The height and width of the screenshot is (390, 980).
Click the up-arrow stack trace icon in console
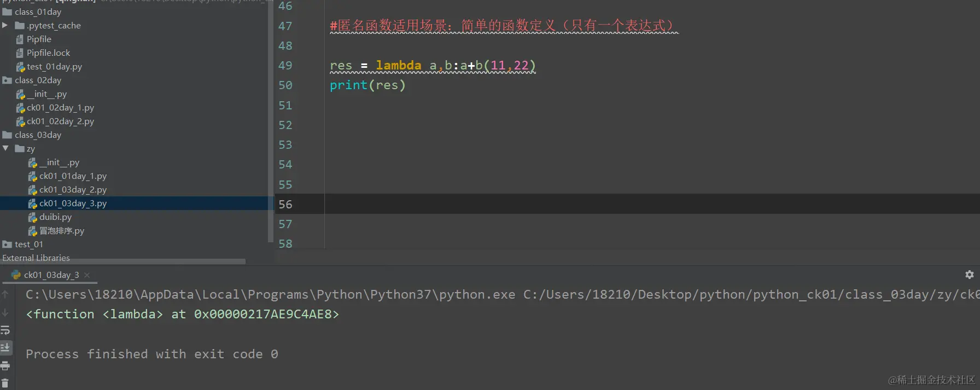[5, 294]
